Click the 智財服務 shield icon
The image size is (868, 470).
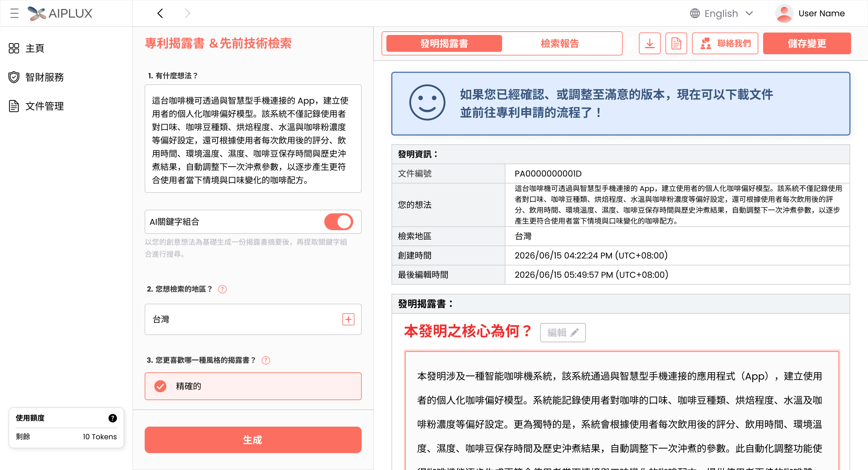(x=14, y=77)
